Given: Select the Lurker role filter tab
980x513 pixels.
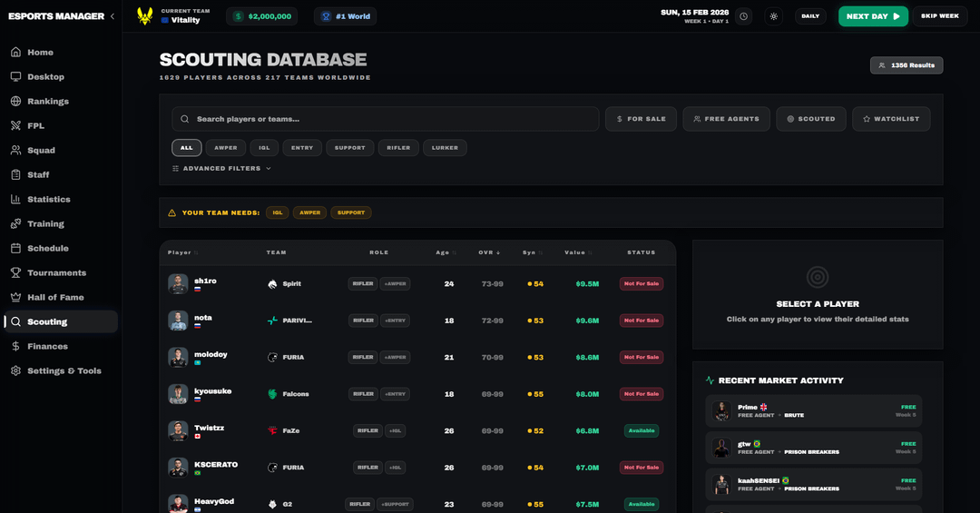Looking at the screenshot, I should 445,147.
